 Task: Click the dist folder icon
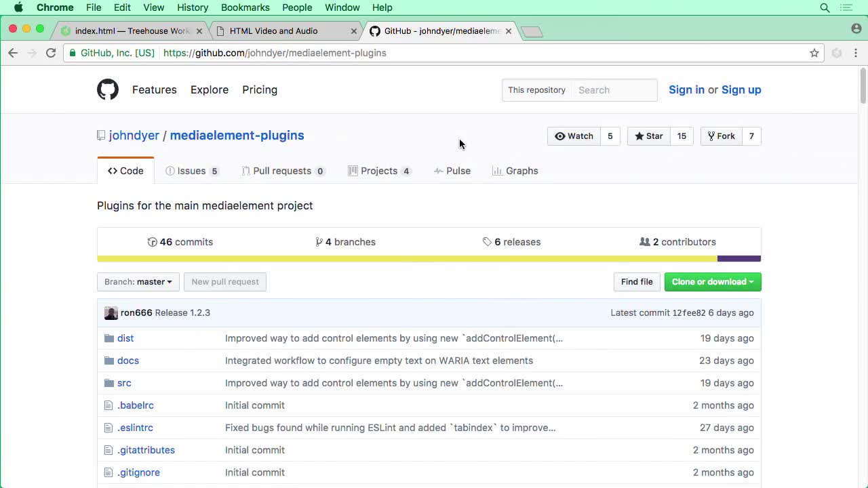[109, 338]
